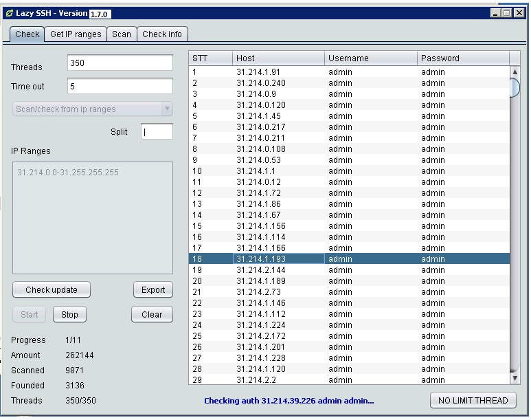Screen dimensions: 531x420
Task: Click the Checking auth status message
Action: (x=289, y=401)
